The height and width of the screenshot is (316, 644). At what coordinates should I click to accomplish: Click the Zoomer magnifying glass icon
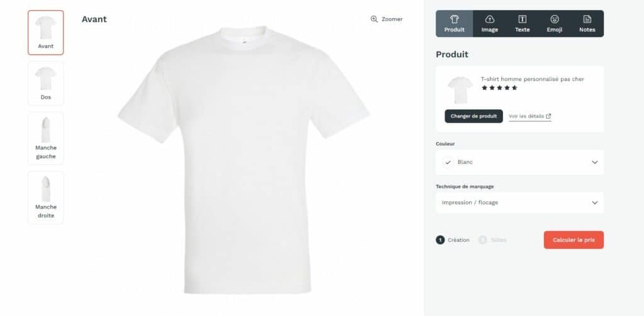click(374, 19)
